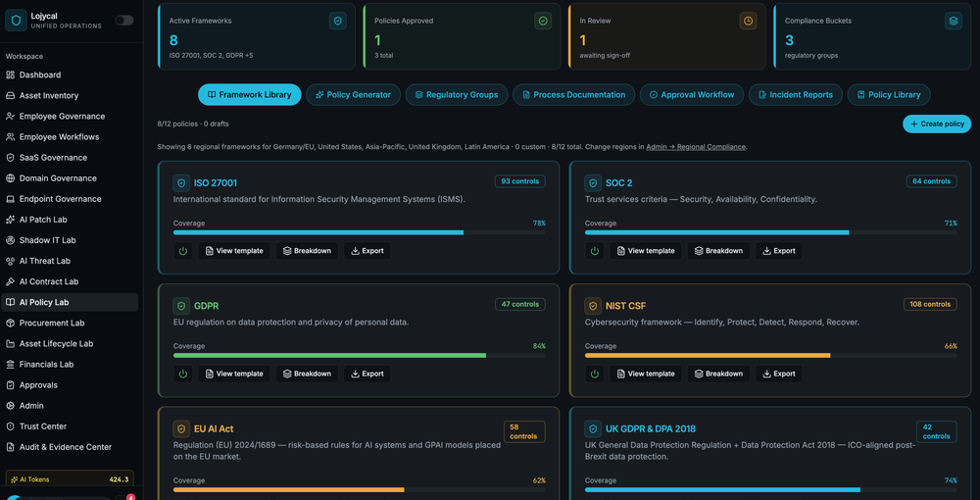The width and height of the screenshot is (980, 500).
Task: View template for SOC 2
Action: click(x=646, y=251)
